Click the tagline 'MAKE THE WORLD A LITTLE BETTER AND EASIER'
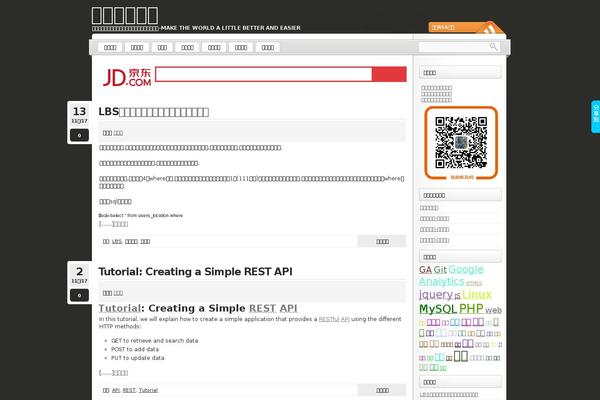This screenshot has height=400, width=600. pos(231,28)
